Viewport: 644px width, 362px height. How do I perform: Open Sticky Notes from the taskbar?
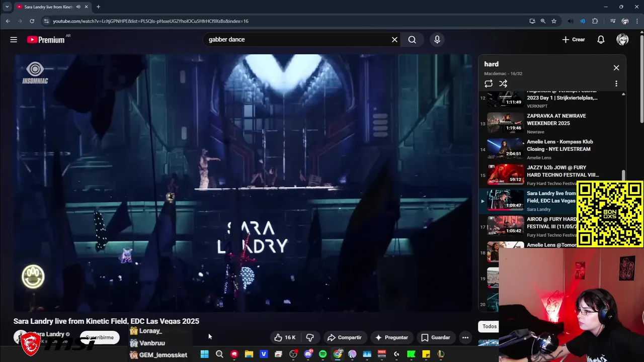coord(426,354)
